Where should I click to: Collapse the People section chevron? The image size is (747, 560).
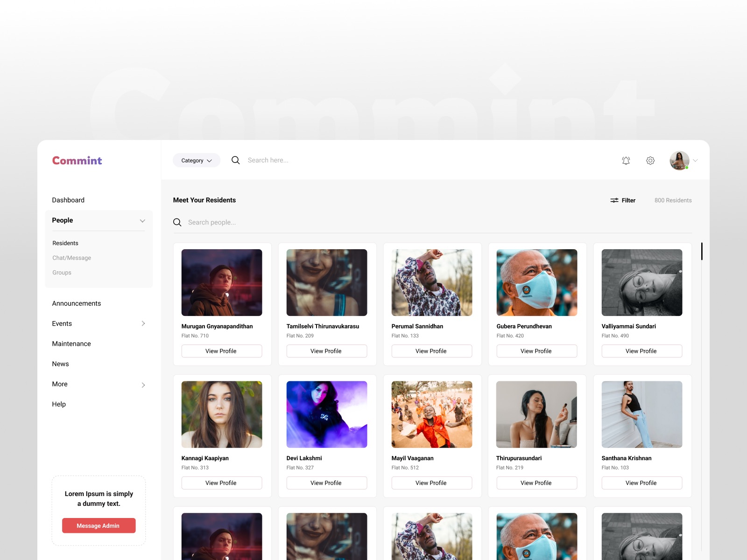(142, 221)
